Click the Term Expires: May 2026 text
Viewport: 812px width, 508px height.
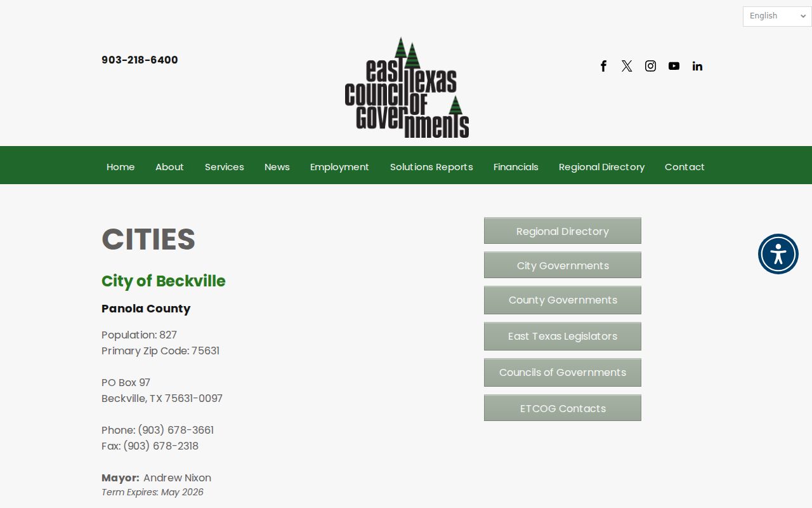(x=152, y=492)
